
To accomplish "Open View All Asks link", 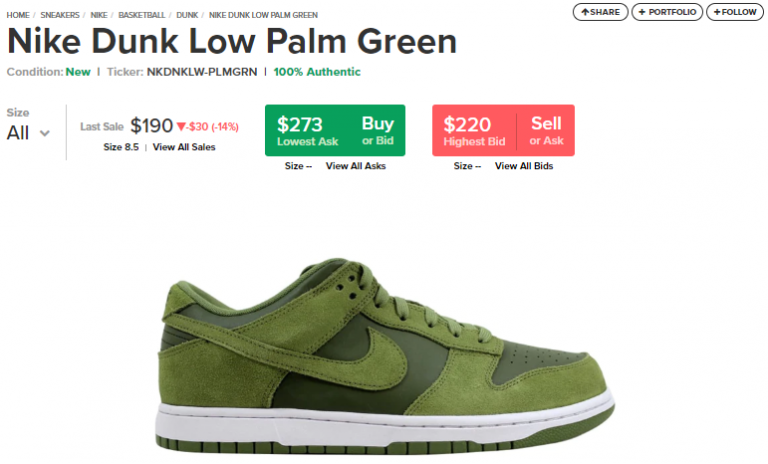I will (x=356, y=166).
